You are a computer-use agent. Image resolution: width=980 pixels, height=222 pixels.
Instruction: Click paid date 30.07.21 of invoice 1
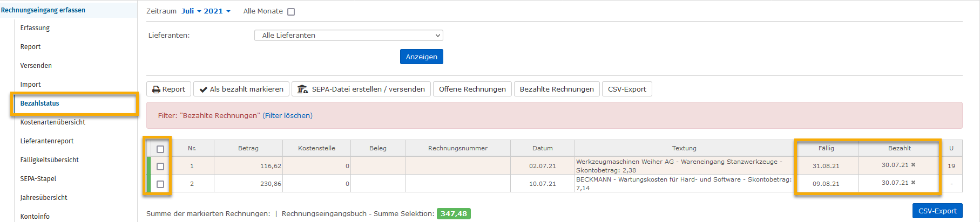[895, 165]
